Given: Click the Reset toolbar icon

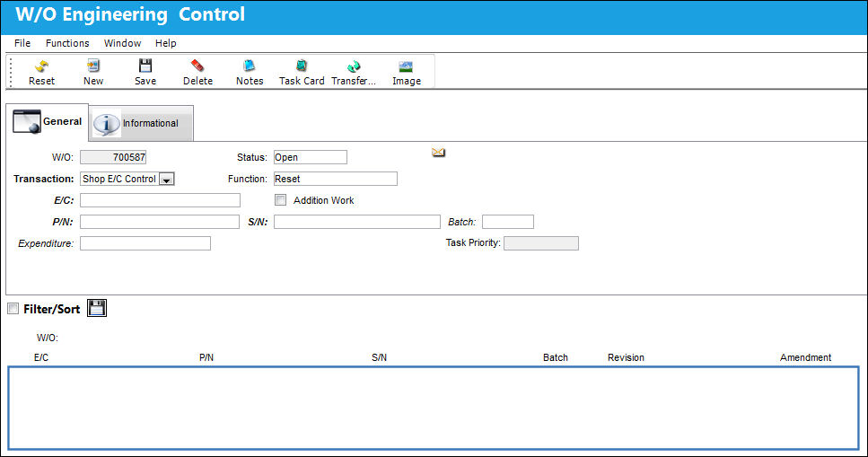Looking at the screenshot, I should 41,66.
